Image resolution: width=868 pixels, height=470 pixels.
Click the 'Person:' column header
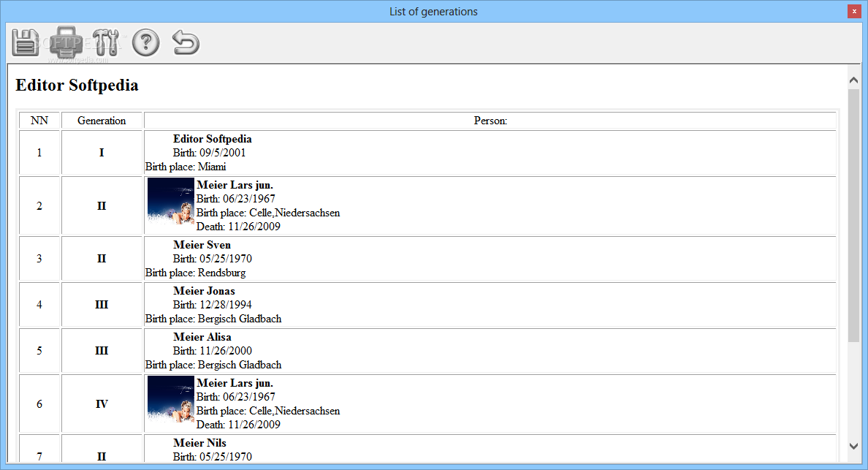tap(490, 121)
